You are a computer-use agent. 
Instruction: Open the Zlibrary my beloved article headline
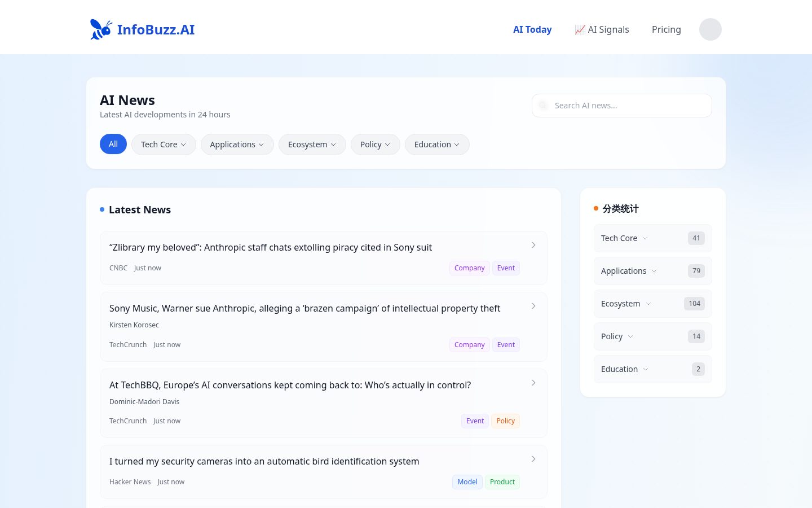click(x=271, y=247)
